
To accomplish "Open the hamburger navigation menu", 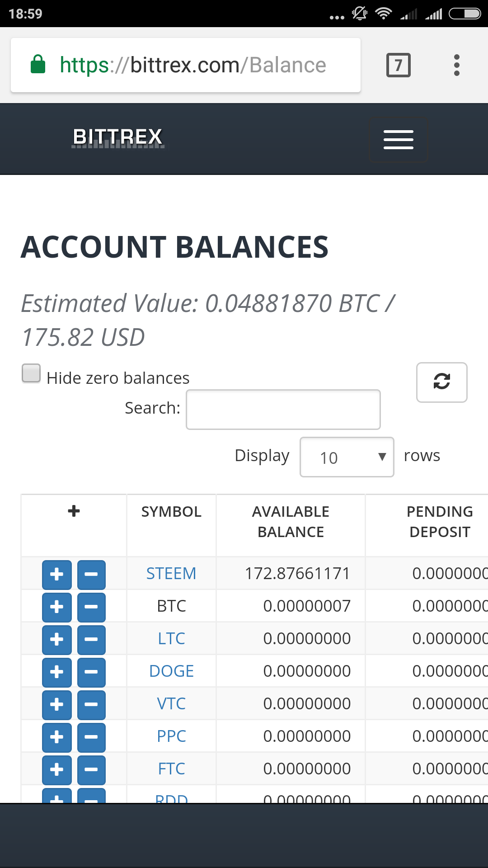I will pos(399,139).
